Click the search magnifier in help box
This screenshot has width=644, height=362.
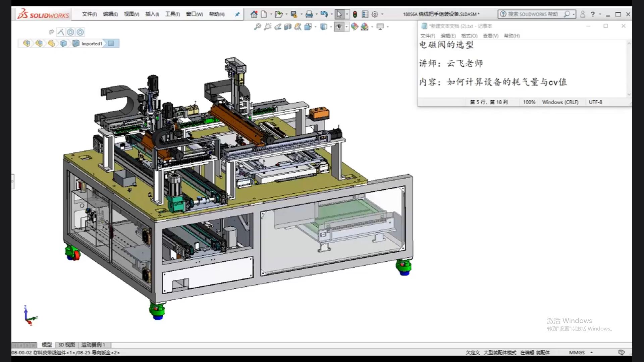pos(567,14)
